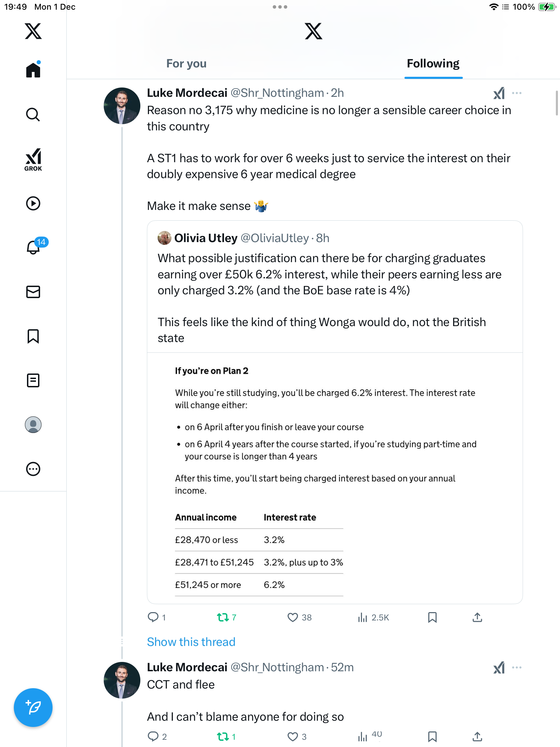
Task: Switch to the For you tab
Action: point(186,64)
